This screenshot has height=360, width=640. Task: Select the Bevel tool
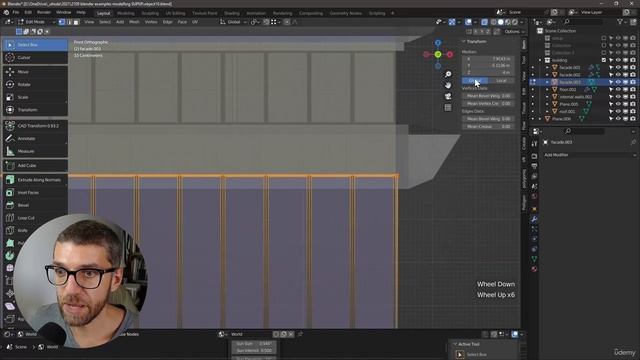(35, 205)
